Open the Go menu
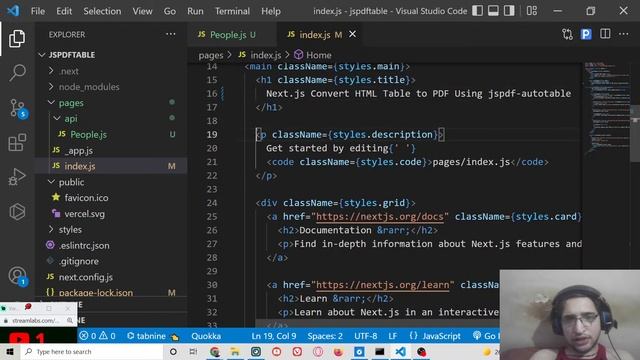The image size is (640, 360). tap(170, 11)
